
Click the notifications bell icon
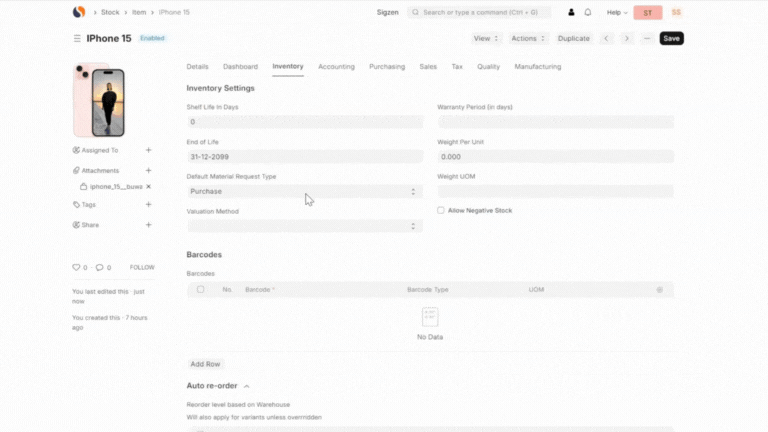click(588, 13)
